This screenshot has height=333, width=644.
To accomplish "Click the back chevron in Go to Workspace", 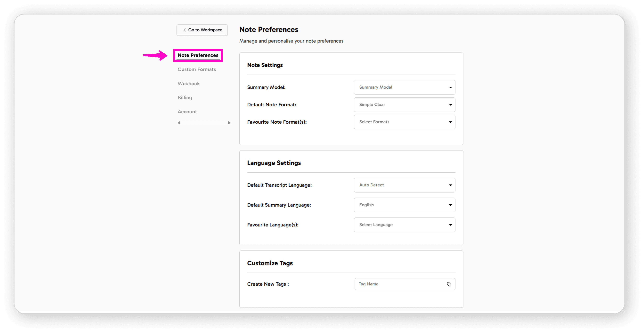I will click(x=184, y=30).
